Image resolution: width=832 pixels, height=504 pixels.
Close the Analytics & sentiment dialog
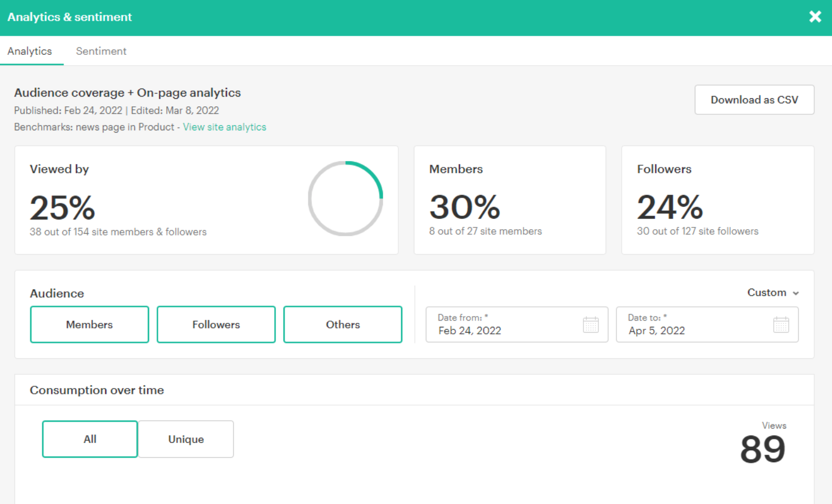[x=815, y=17]
